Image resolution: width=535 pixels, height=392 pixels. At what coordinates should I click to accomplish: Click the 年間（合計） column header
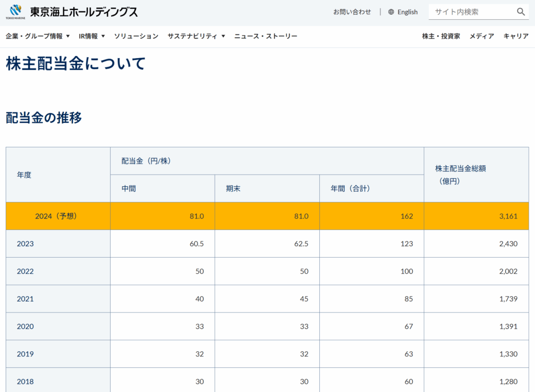pyautogui.click(x=371, y=189)
